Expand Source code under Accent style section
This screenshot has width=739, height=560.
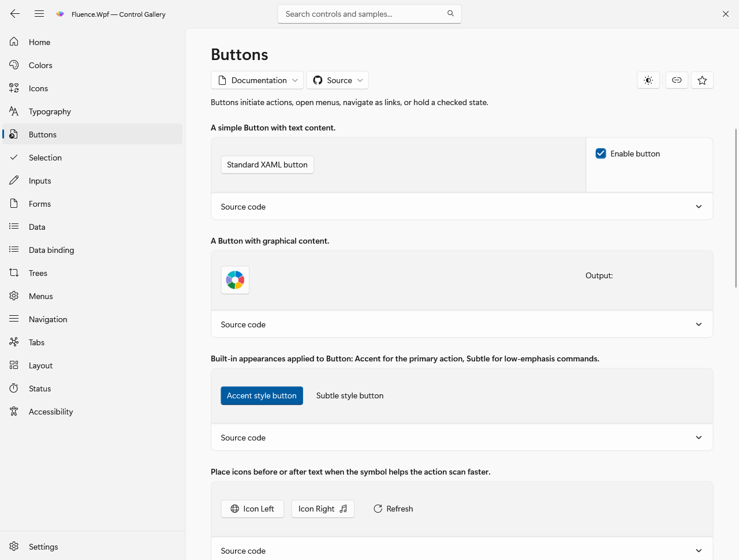[462, 438]
